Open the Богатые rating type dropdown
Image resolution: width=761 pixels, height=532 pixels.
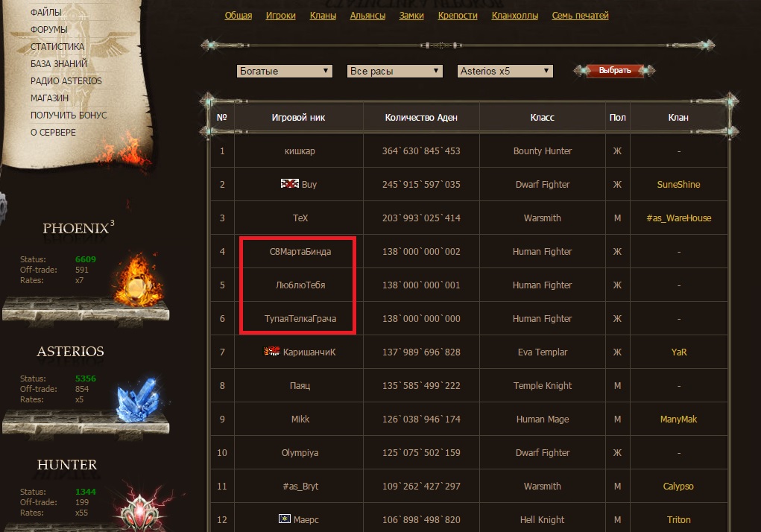coord(285,71)
